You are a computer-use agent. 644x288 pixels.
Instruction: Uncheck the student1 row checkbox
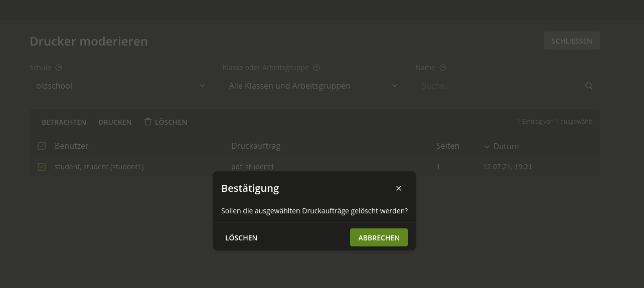tap(42, 167)
